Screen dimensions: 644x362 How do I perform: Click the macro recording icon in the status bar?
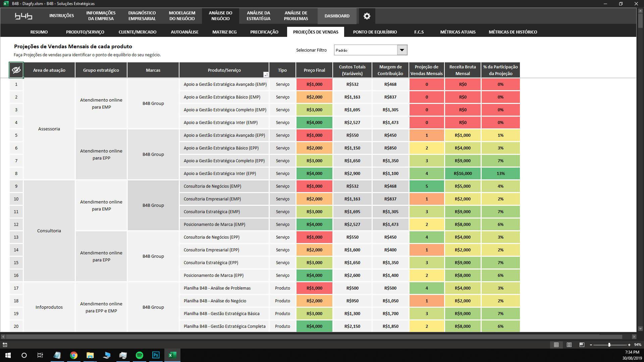[x=5, y=345]
